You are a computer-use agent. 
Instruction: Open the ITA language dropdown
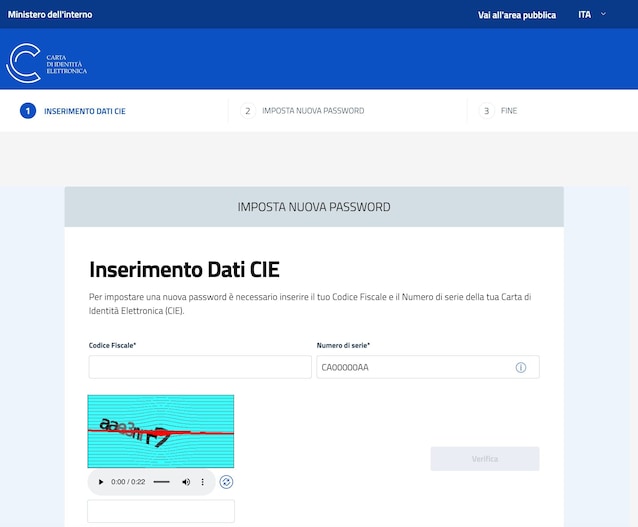tap(585, 14)
